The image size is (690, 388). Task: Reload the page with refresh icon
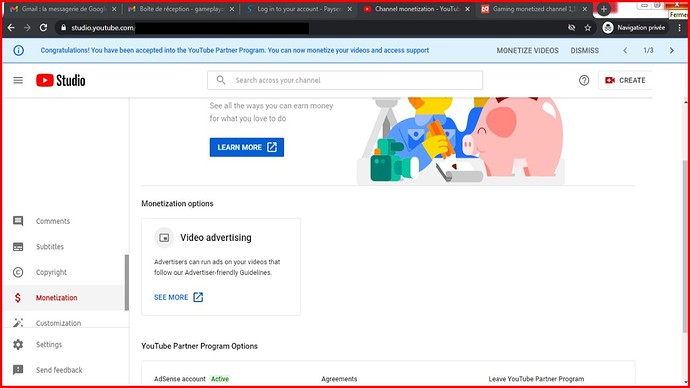pos(43,27)
